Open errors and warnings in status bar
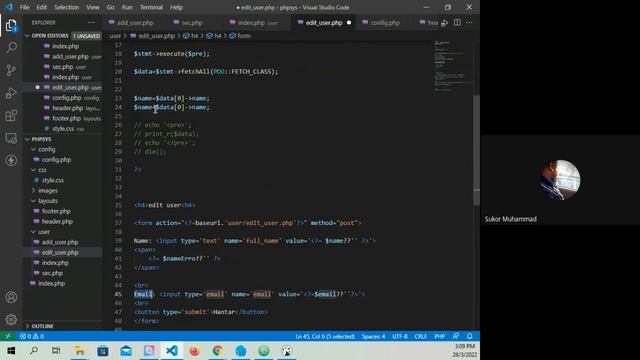The height and width of the screenshot is (360, 640). click(32, 336)
